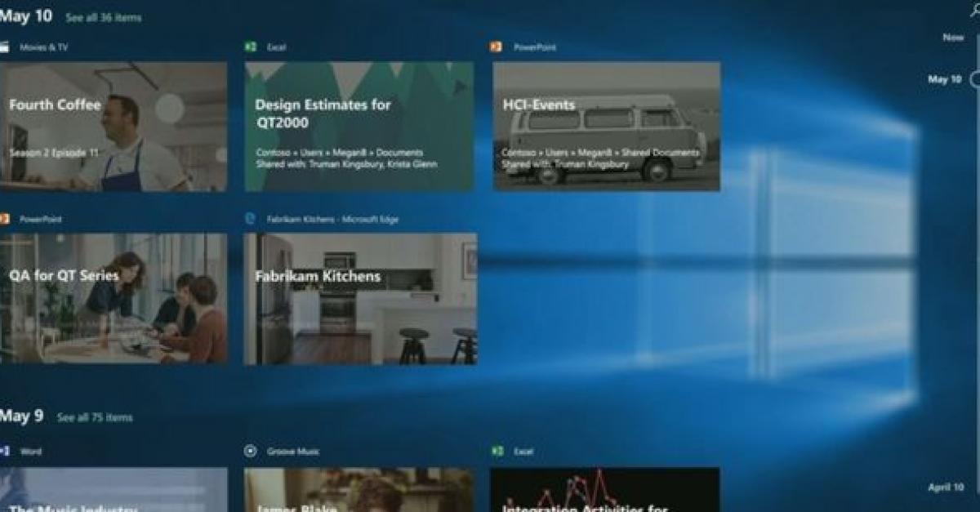Click the "Groove Music" app label
Viewport: 980px width, 512px height.
tap(293, 451)
